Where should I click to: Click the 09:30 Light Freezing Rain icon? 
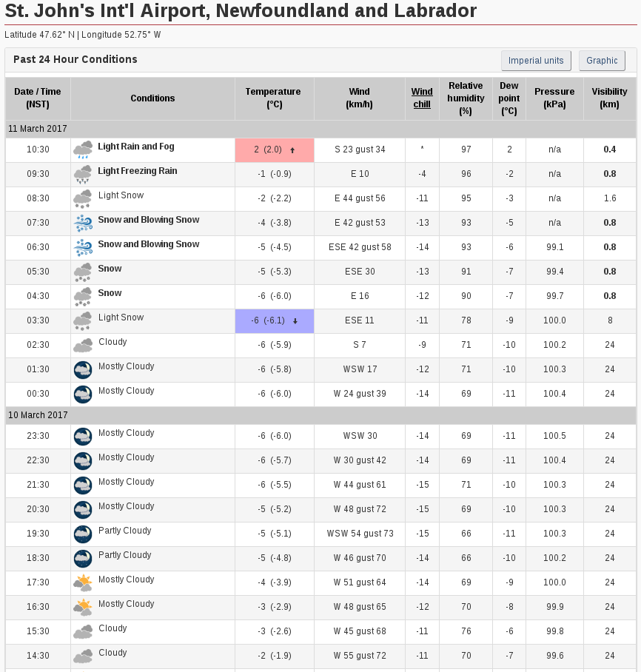(83, 175)
